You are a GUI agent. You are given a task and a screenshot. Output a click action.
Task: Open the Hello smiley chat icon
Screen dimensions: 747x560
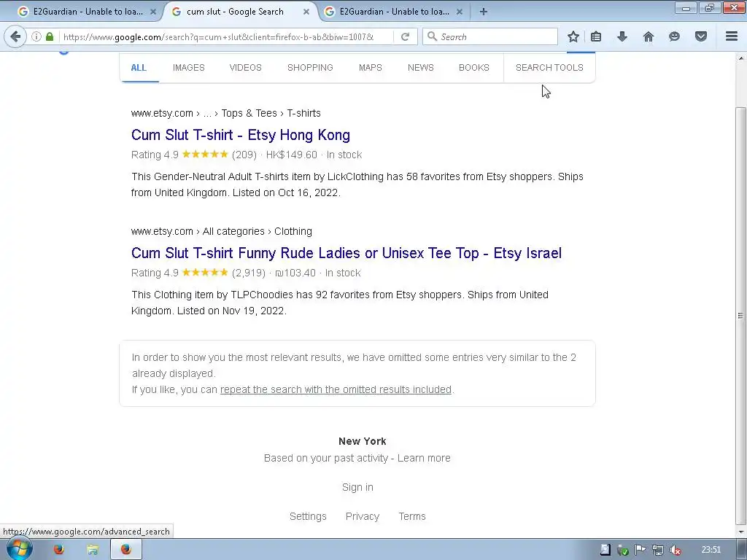click(674, 36)
